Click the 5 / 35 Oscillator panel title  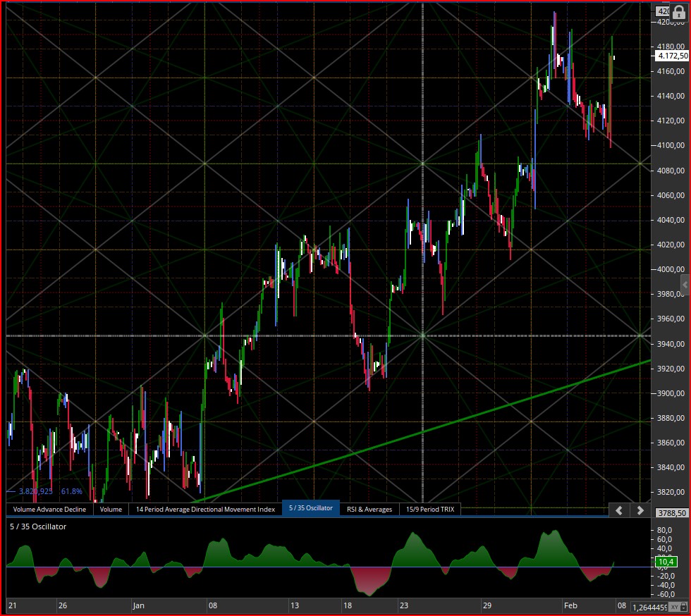38,526
